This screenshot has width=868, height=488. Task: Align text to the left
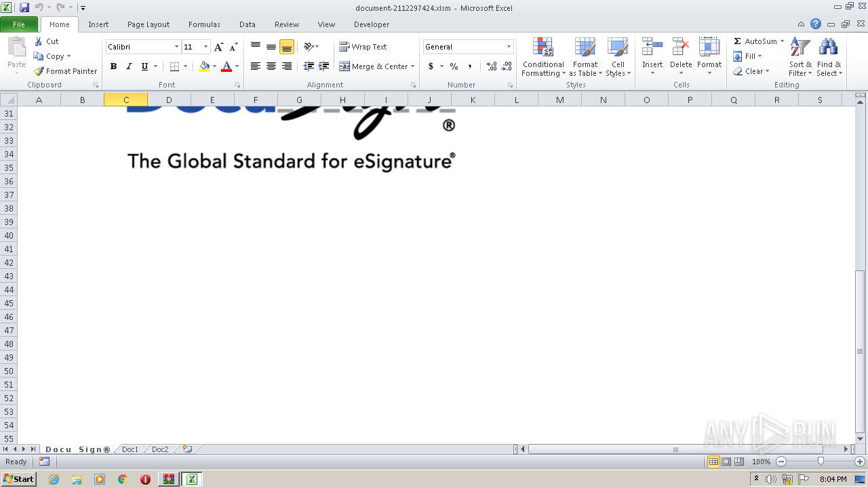tap(256, 66)
